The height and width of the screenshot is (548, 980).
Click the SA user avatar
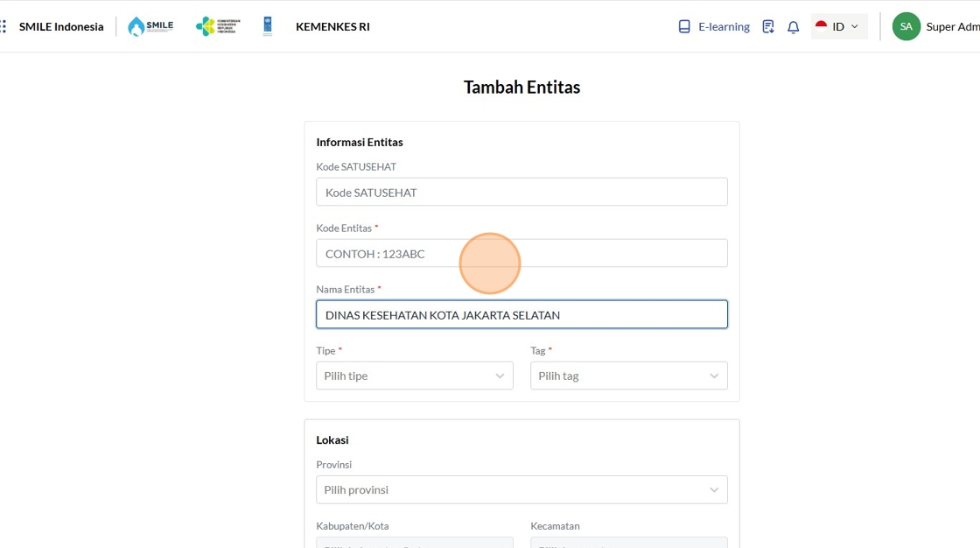tap(906, 26)
